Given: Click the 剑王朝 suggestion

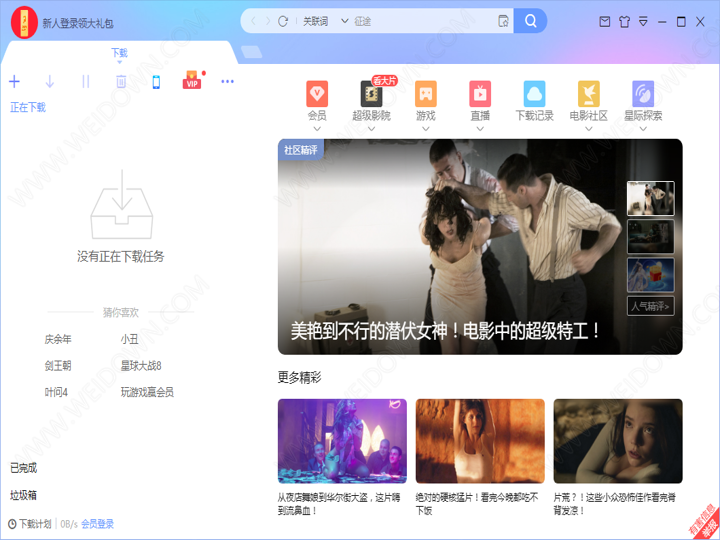Looking at the screenshot, I should (58, 366).
